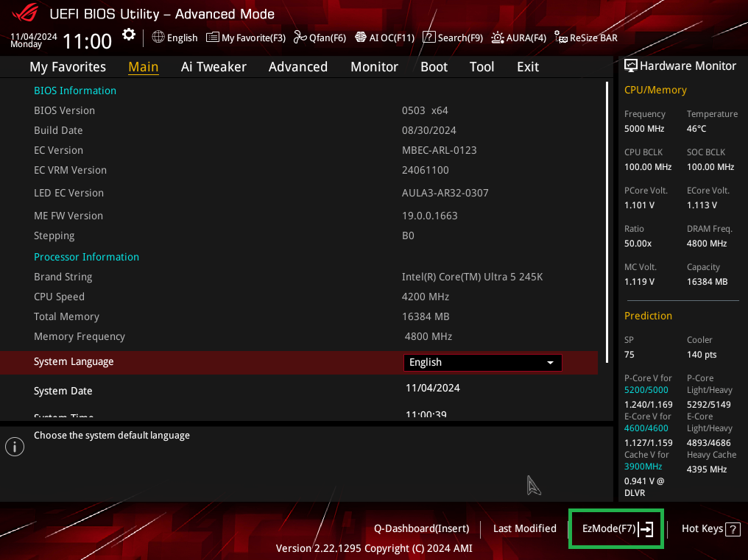Switch to EzMode(F7)
The image size is (748, 560).
617,528
